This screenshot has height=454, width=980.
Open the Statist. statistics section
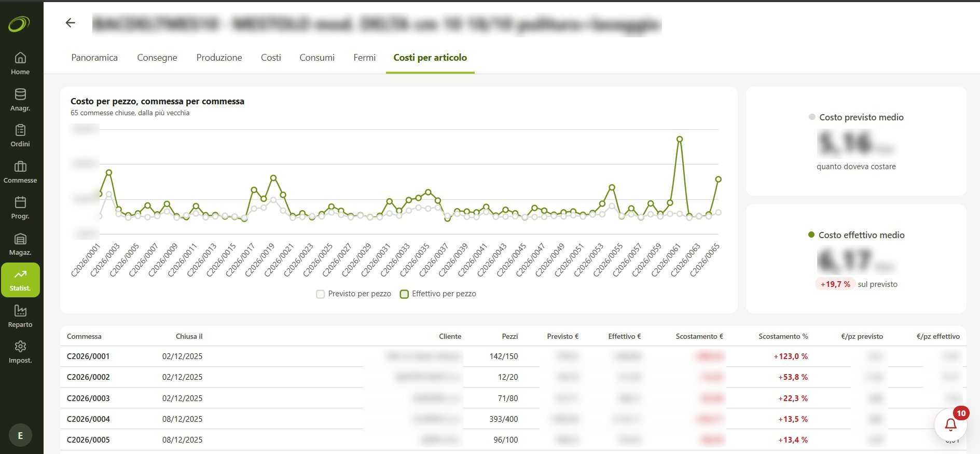pyautogui.click(x=20, y=280)
